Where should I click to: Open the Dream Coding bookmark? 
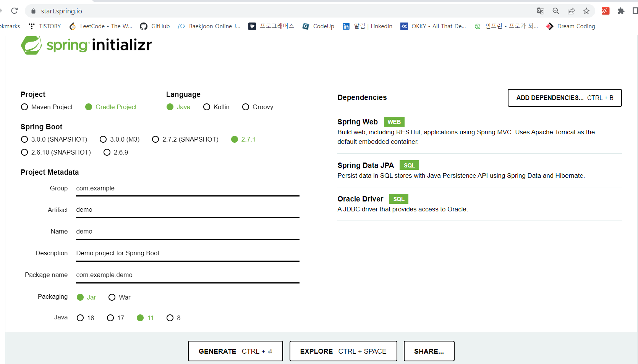coord(571,26)
